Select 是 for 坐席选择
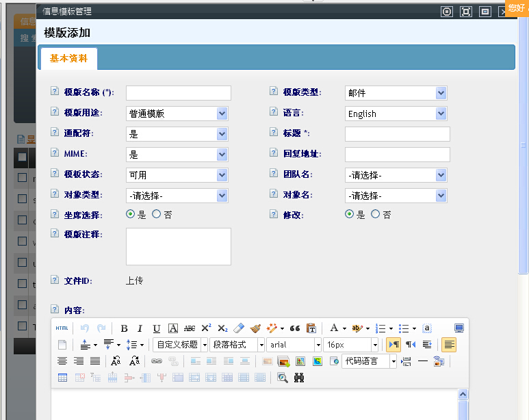The image size is (529, 420). click(x=131, y=214)
